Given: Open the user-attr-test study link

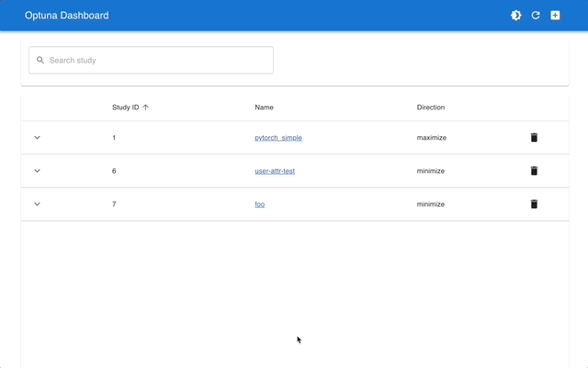Looking at the screenshot, I should pos(275,171).
